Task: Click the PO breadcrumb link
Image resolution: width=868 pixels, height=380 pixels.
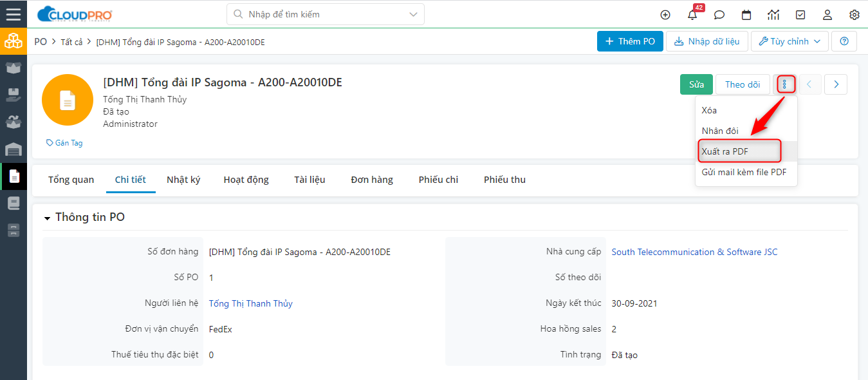Action: pos(41,42)
